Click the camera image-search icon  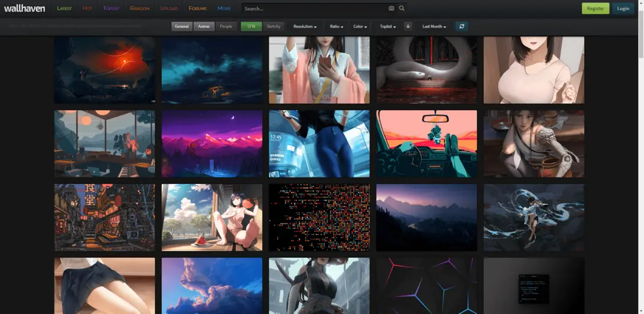pos(391,9)
